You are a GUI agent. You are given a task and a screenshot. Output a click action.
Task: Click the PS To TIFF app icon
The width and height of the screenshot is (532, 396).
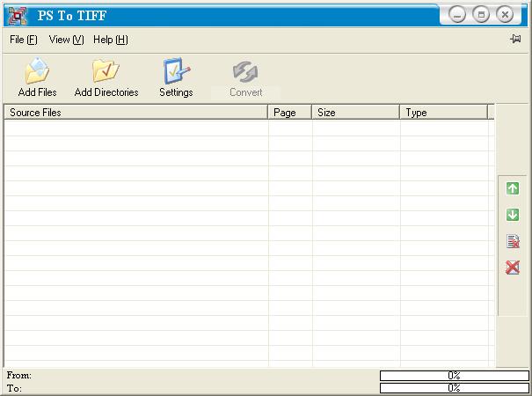pyautogui.click(x=18, y=15)
